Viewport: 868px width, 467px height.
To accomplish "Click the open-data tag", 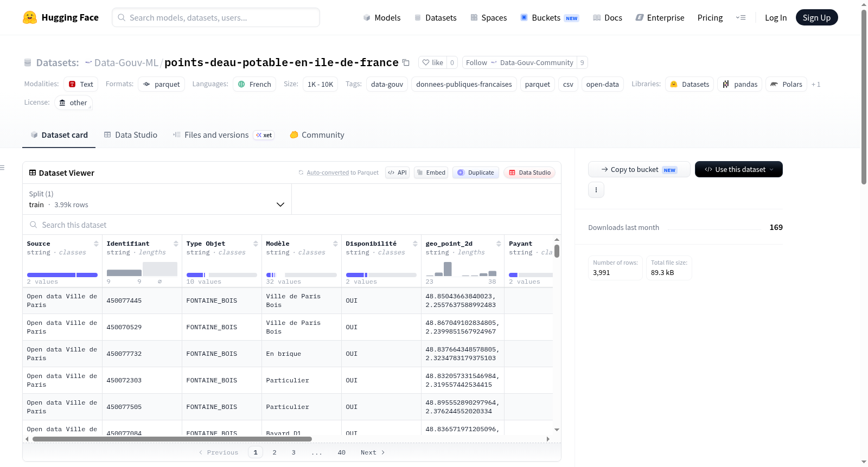I will [602, 84].
